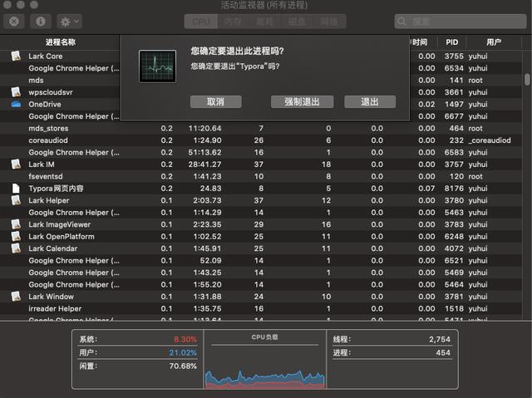Click the Lark Calendar process icon
Image resolution: width=532 pixels, height=398 pixels.
tap(16, 248)
